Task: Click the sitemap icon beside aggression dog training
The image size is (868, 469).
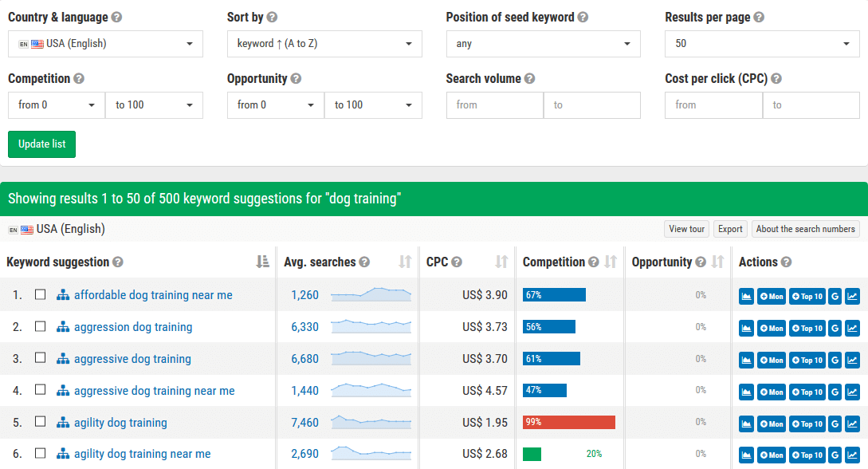Action: (63, 327)
